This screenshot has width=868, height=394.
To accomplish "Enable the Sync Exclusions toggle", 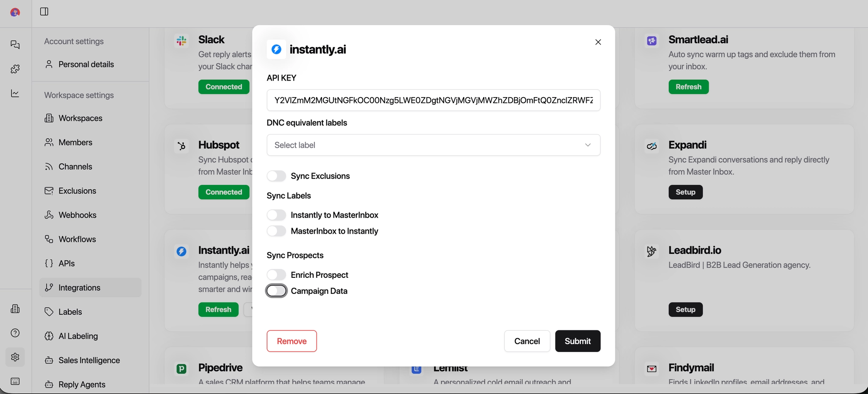I will tap(276, 176).
